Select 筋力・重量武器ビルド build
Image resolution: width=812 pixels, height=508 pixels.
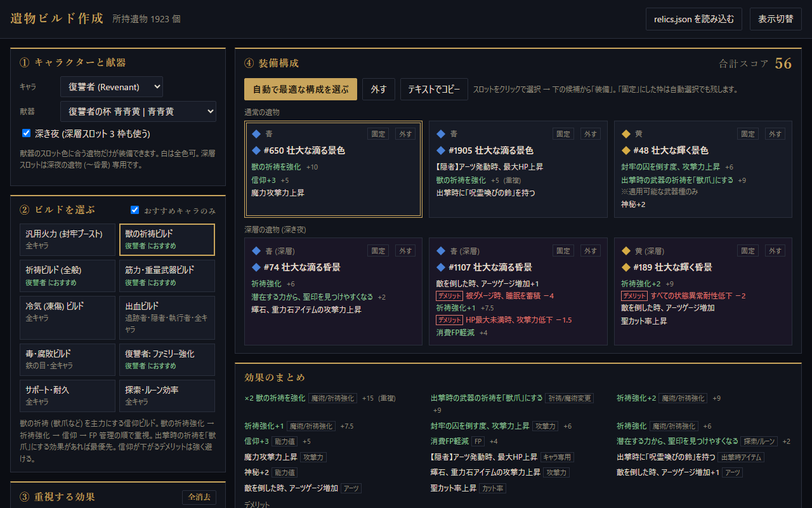pos(167,276)
